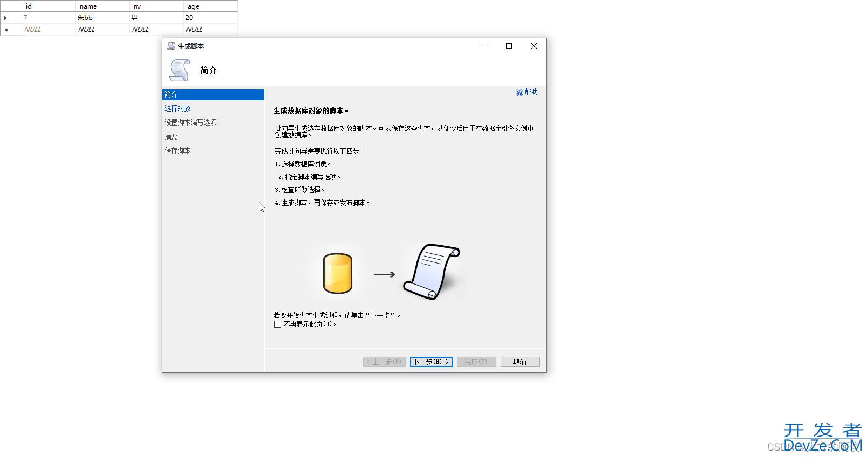Select the 设置脚本编写选项 step in the sidebar
This screenshot has height=457, width=868.
click(x=191, y=122)
